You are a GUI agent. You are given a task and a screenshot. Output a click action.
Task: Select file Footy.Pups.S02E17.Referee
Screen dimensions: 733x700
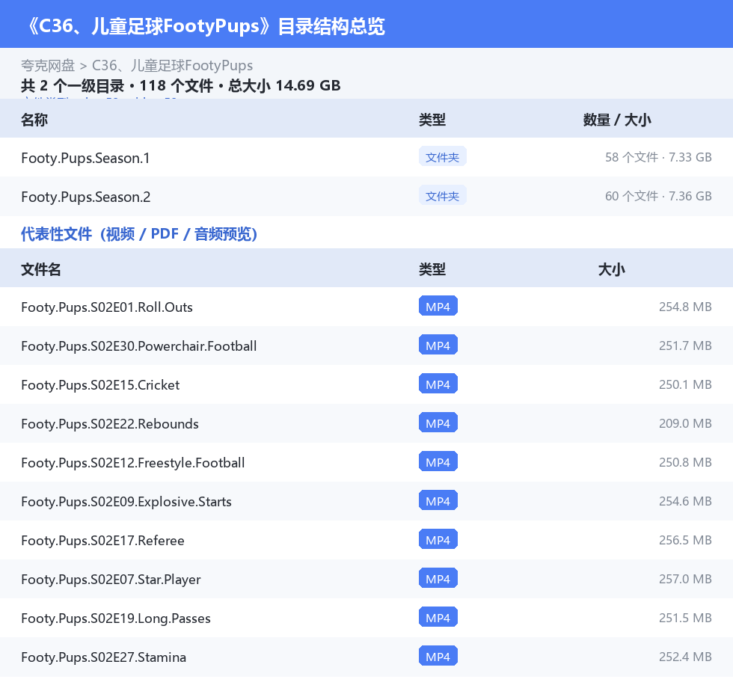pyautogui.click(x=102, y=540)
